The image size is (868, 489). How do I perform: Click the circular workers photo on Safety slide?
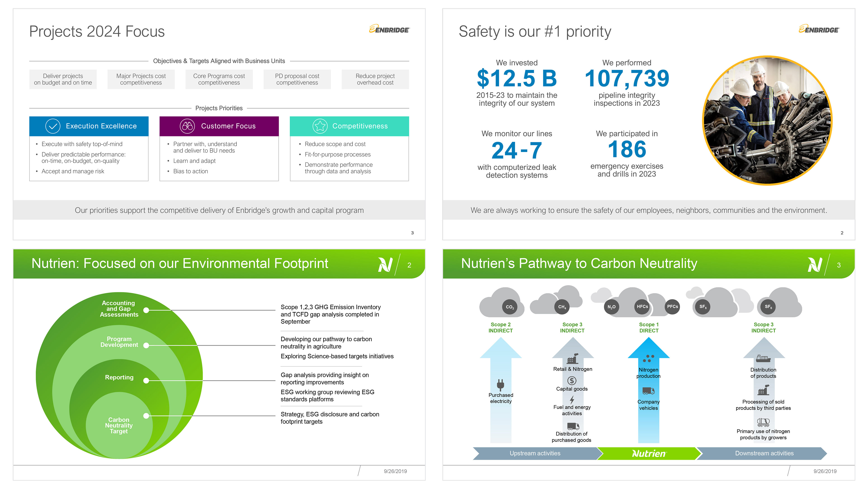(767, 120)
